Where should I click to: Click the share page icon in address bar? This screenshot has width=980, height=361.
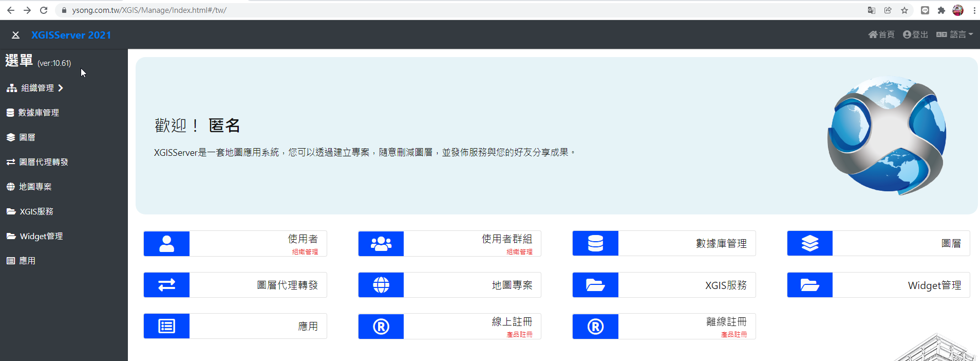888,10
